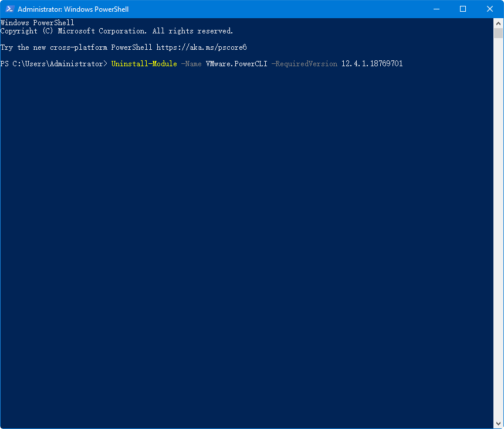
Task: Click the maximize button
Action: pyautogui.click(x=464, y=9)
